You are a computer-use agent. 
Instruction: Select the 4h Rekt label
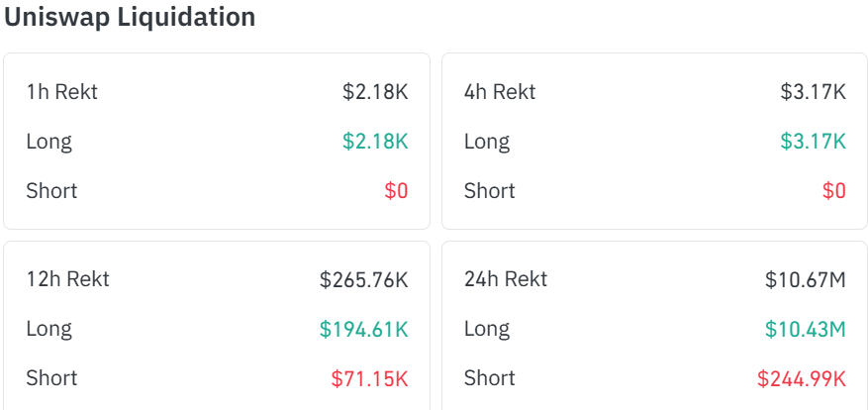coord(500,92)
